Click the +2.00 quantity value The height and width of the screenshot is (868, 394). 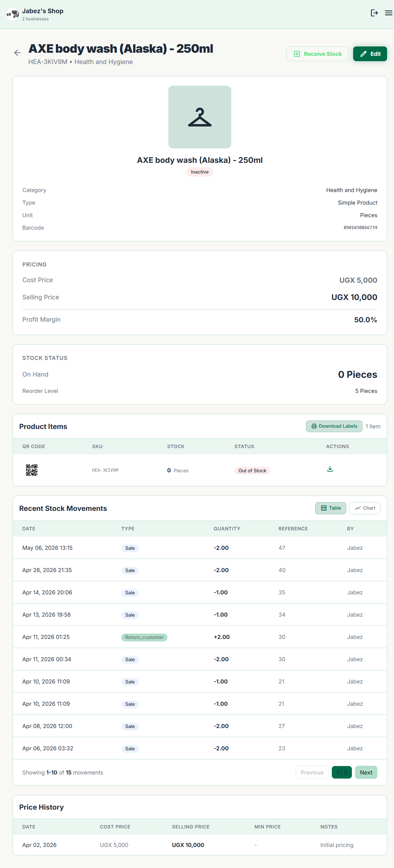pyautogui.click(x=222, y=637)
